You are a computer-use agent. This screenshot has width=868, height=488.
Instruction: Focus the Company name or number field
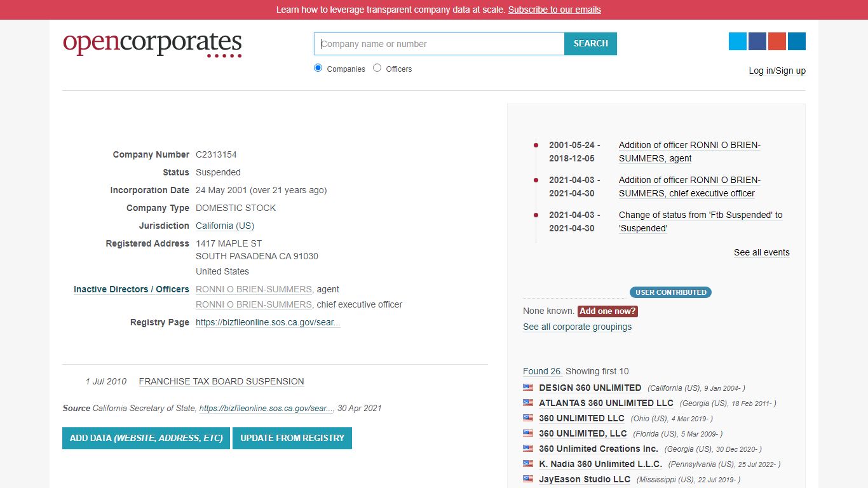pos(439,44)
